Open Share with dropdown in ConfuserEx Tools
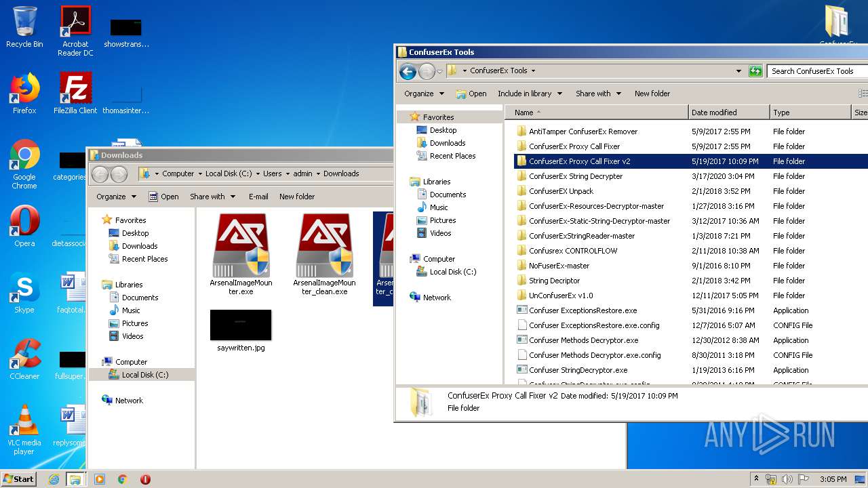This screenshot has height=488, width=868. coord(598,94)
